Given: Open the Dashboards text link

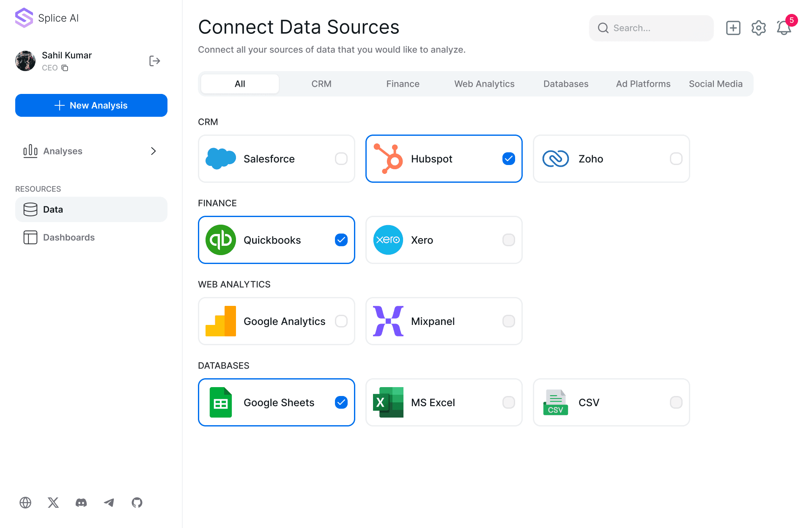Looking at the screenshot, I should tap(69, 237).
